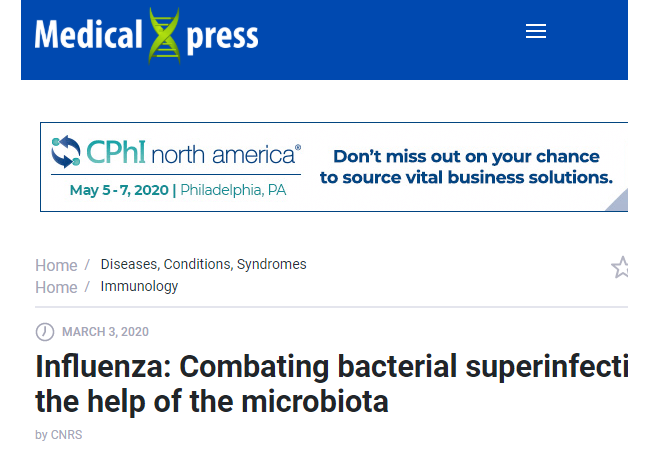Open the hamburger menu icon
Image resolution: width=650 pixels, height=462 pixels.
pyautogui.click(x=536, y=31)
